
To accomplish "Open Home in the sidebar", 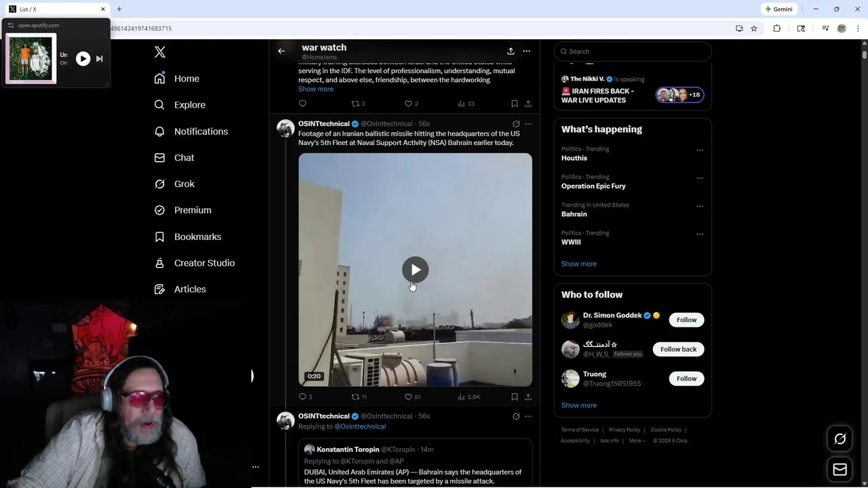I will [177, 79].
